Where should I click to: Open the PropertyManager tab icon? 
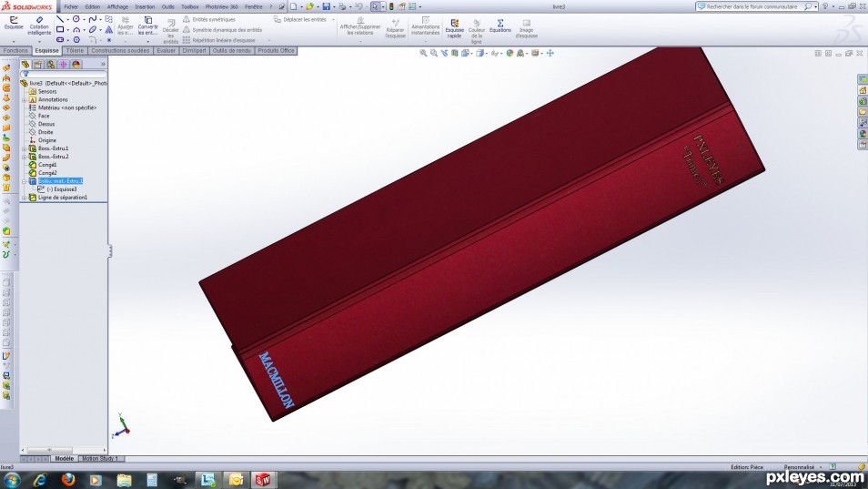[37, 65]
